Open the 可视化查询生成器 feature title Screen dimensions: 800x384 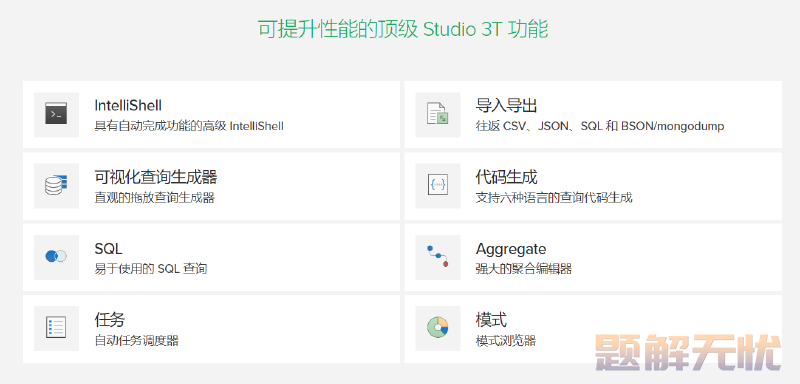pos(156,177)
